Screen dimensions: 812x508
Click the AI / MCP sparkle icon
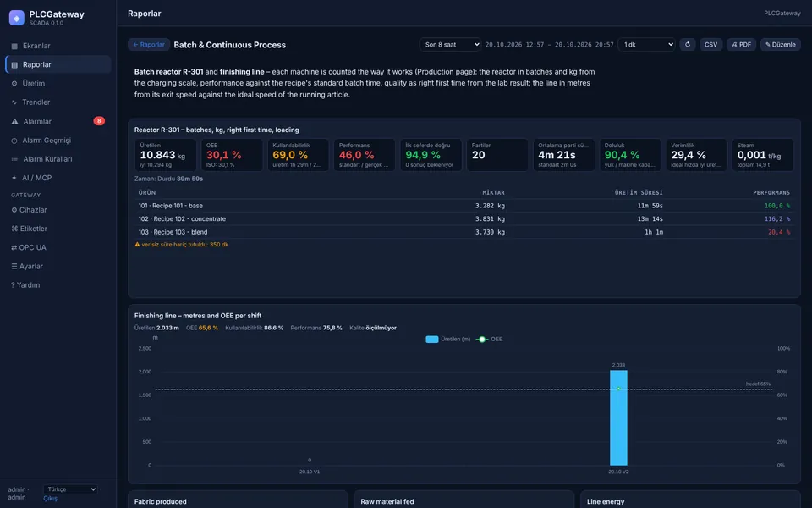point(14,178)
